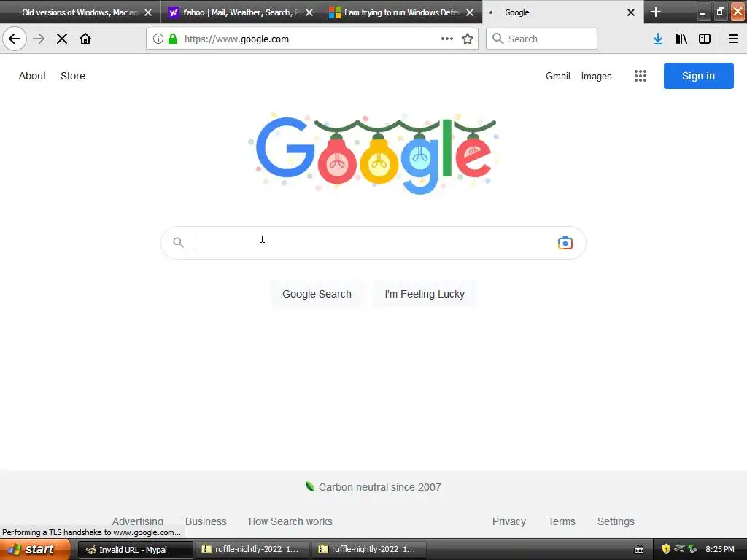Open the About link

[x=32, y=76]
